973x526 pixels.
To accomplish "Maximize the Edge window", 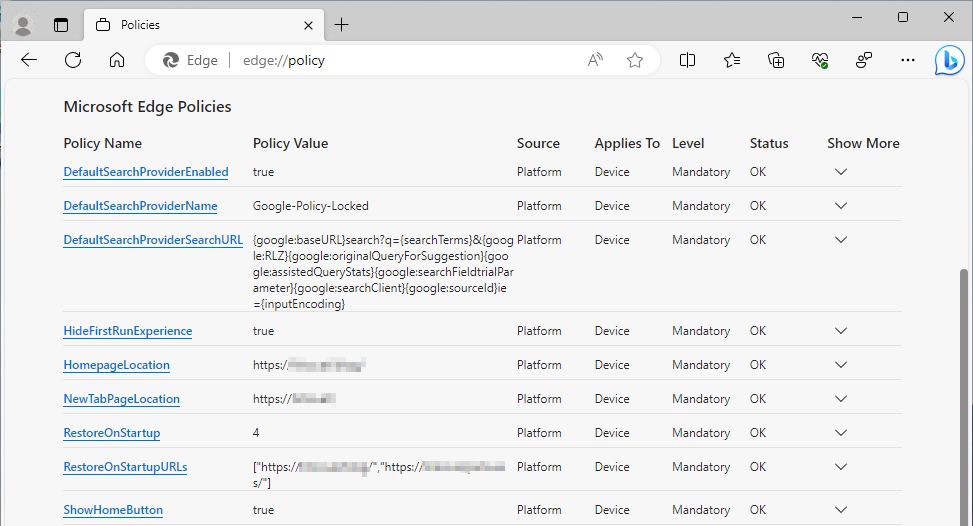I will tap(903, 17).
